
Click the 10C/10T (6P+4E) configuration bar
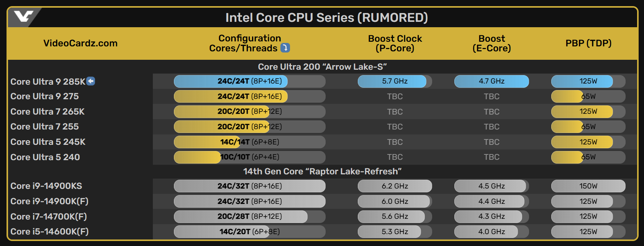tap(250, 157)
